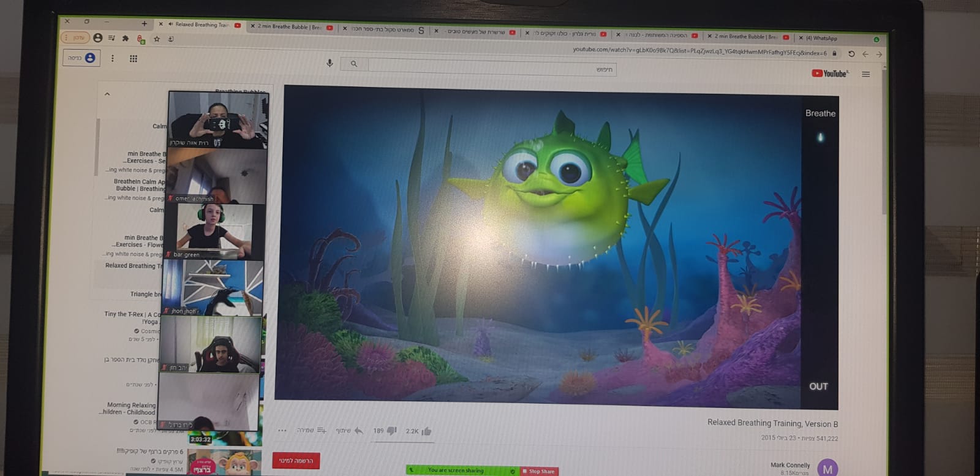980x476 pixels.
Task: Open a new browser tab with plus
Action: [x=145, y=24]
